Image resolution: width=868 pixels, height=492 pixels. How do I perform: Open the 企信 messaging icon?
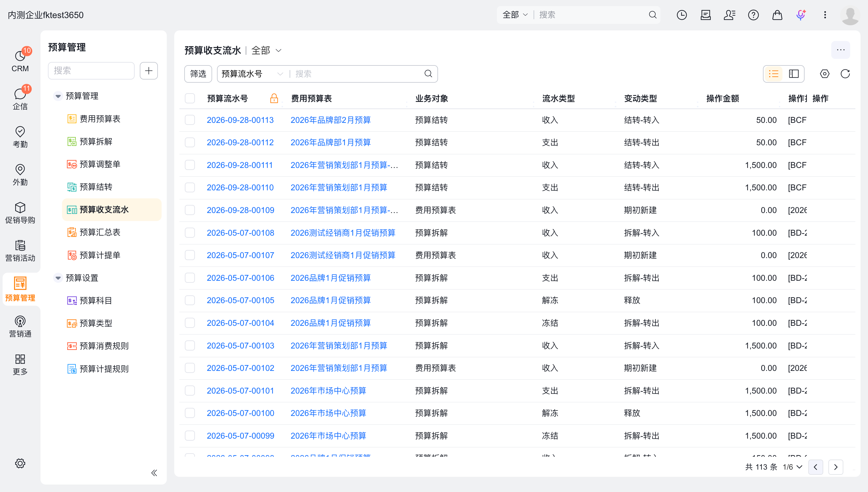click(x=20, y=99)
